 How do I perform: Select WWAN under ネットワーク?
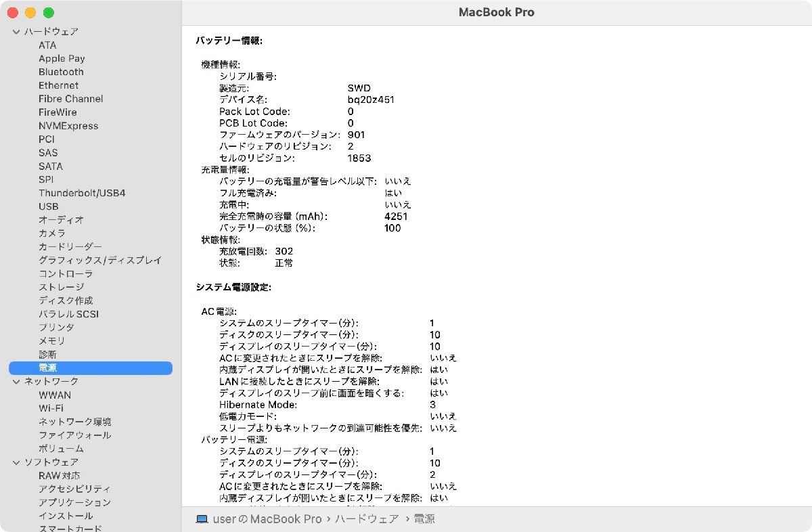pos(55,395)
